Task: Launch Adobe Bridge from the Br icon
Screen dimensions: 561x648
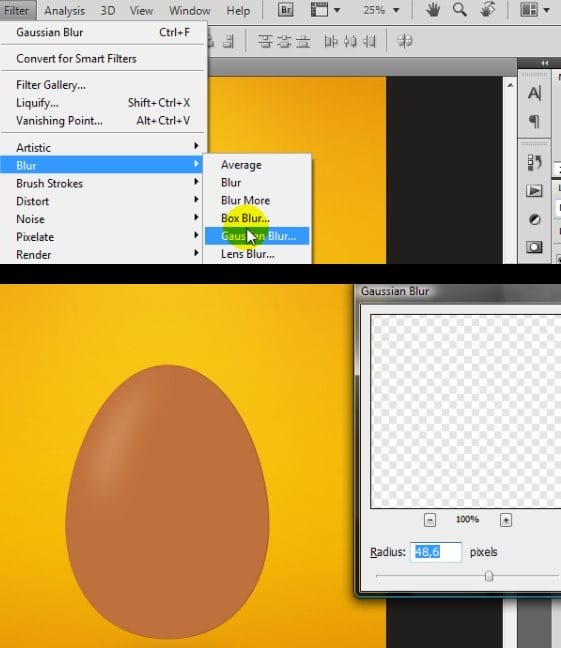Action: click(x=285, y=9)
